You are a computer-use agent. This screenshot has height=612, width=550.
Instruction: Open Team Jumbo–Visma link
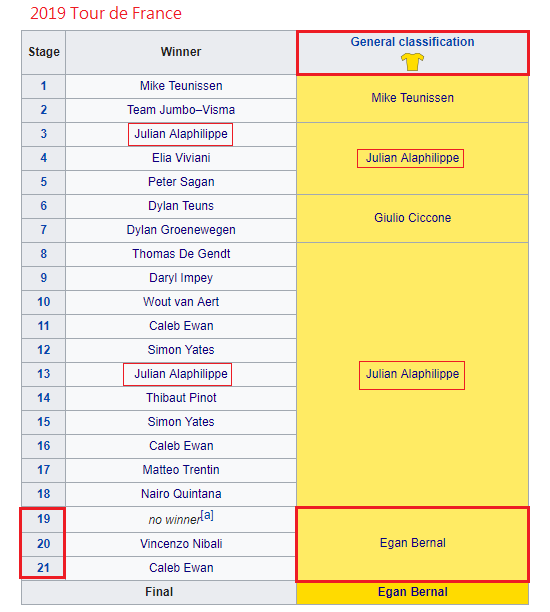click(x=181, y=110)
